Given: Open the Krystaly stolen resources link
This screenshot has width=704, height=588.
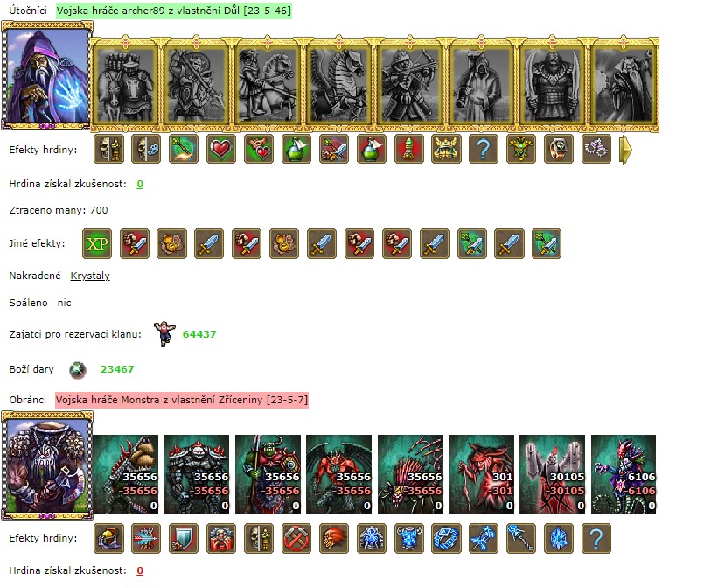Looking at the screenshot, I should (90, 276).
